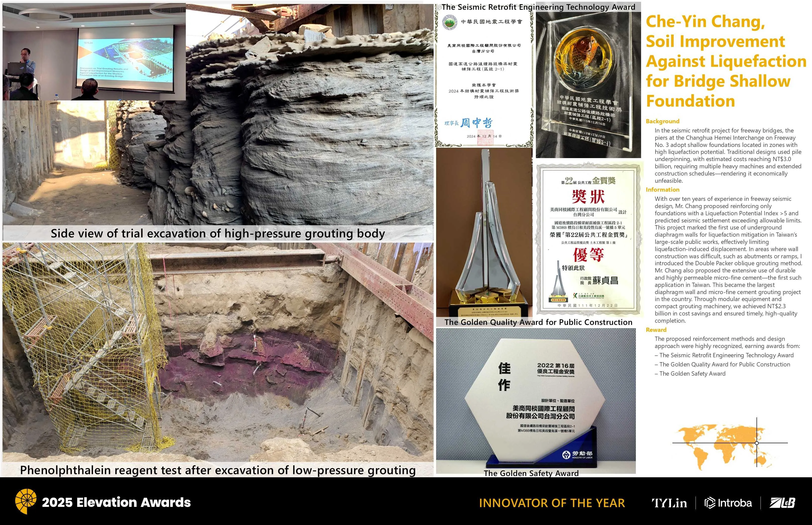Select the silver sail-shaped trophy photo

click(484, 232)
